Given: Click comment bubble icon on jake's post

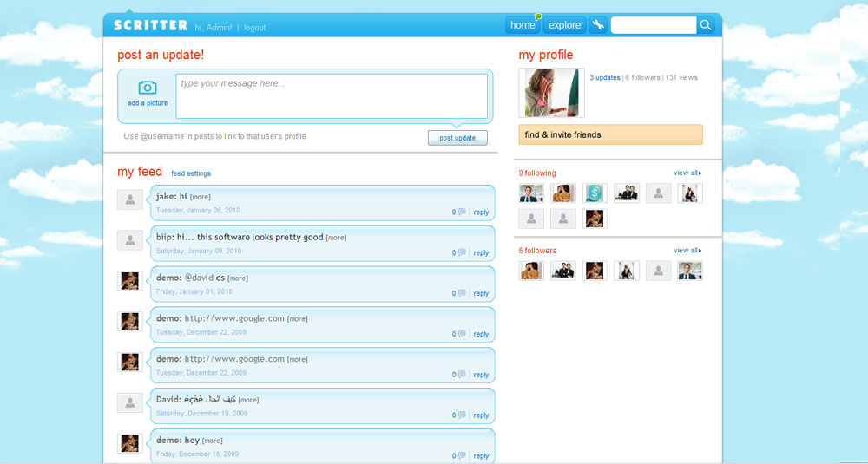Looking at the screenshot, I should pyautogui.click(x=462, y=212).
